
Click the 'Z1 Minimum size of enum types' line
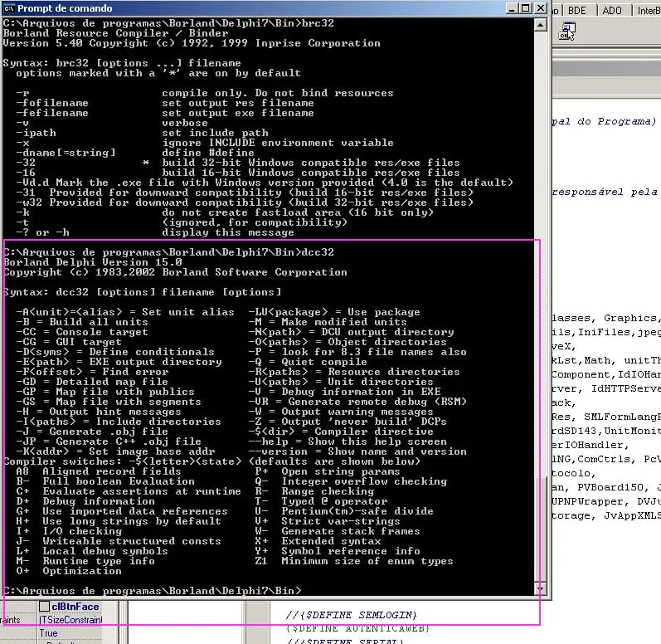354,561
